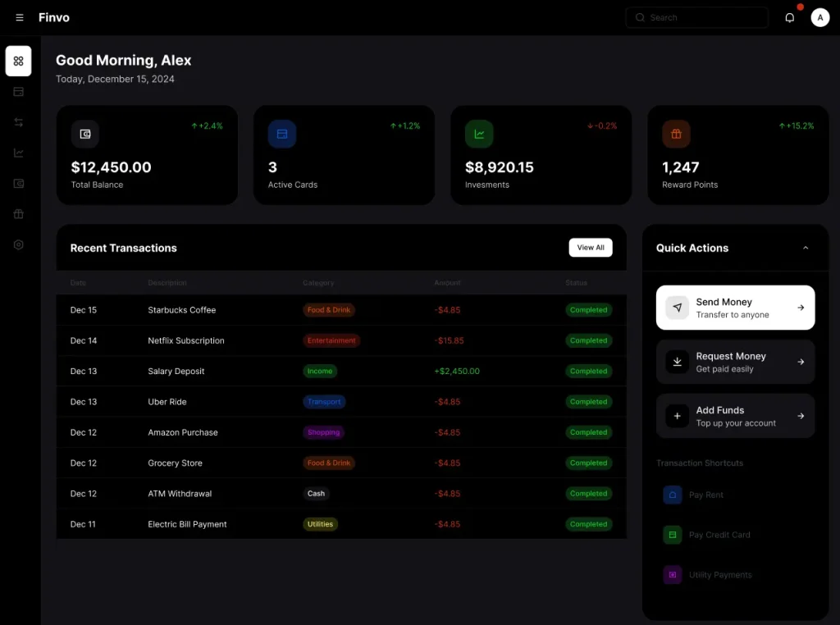
Task: Click inside the Search field
Action: click(x=696, y=17)
